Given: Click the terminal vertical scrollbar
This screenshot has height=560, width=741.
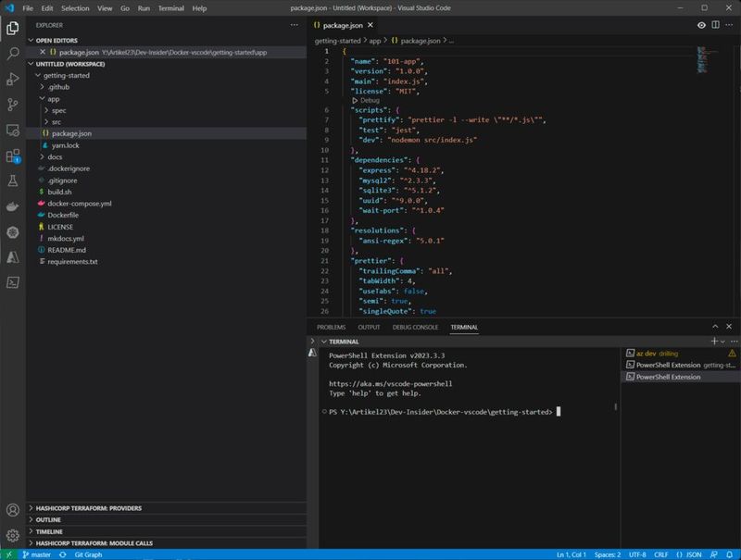Looking at the screenshot, I should point(615,406).
